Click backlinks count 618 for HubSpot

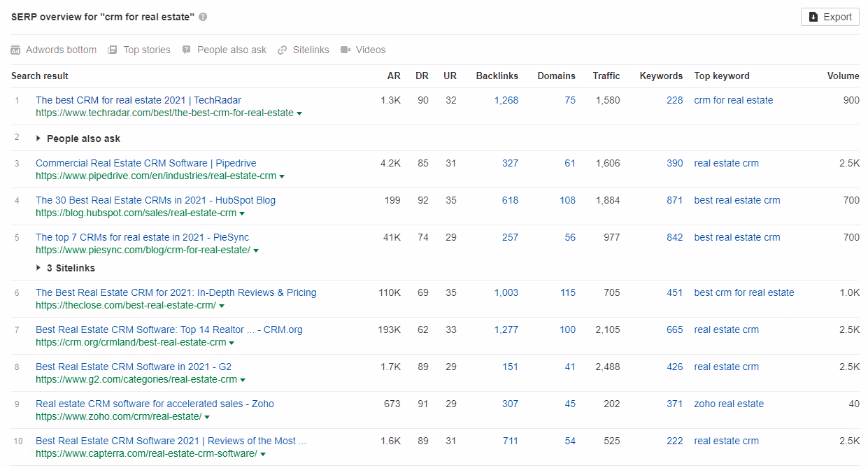pyautogui.click(x=510, y=200)
